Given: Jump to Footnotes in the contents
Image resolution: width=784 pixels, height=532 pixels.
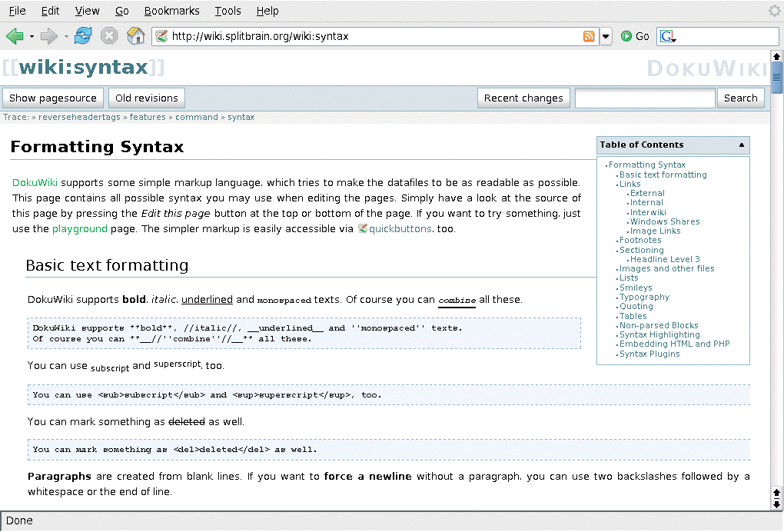Looking at the screenshot, I should pyautogui.click(x=640, y=240).
